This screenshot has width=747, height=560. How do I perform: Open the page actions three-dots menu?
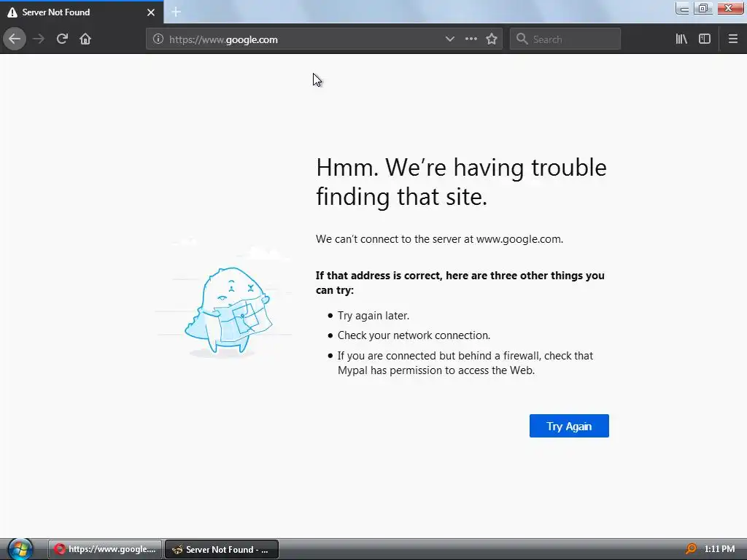coord(471,39)
